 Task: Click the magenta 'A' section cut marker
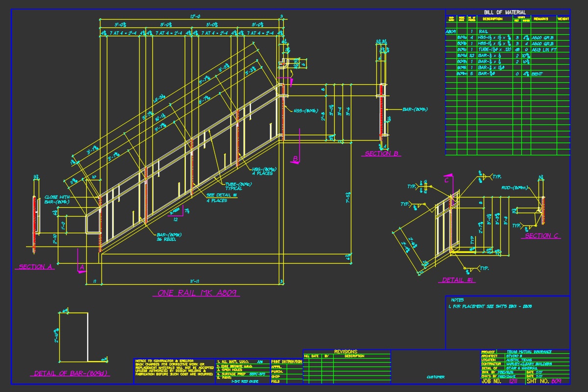click(82, 267)
